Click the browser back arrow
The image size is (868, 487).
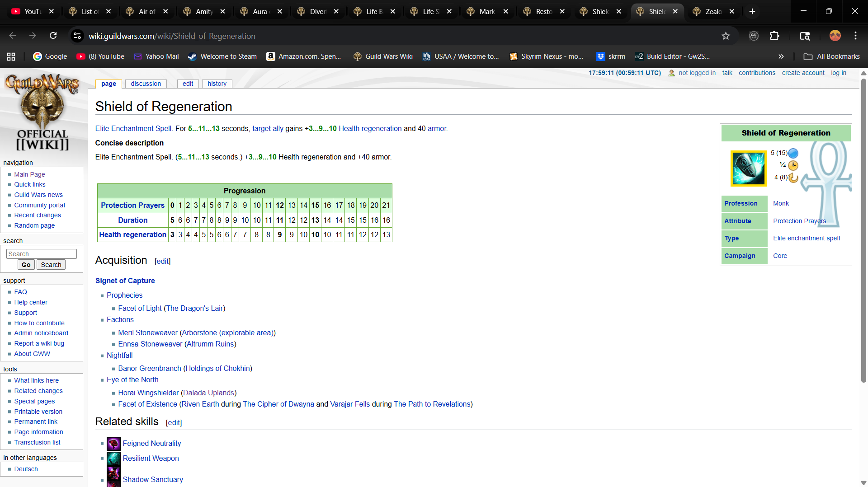tap(12, 36)
